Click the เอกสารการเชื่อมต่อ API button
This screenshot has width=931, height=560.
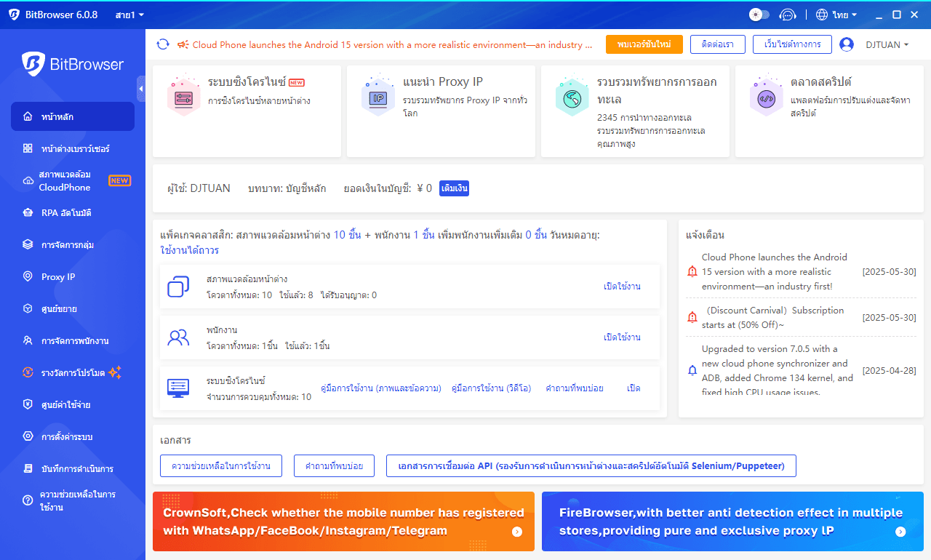591,465
